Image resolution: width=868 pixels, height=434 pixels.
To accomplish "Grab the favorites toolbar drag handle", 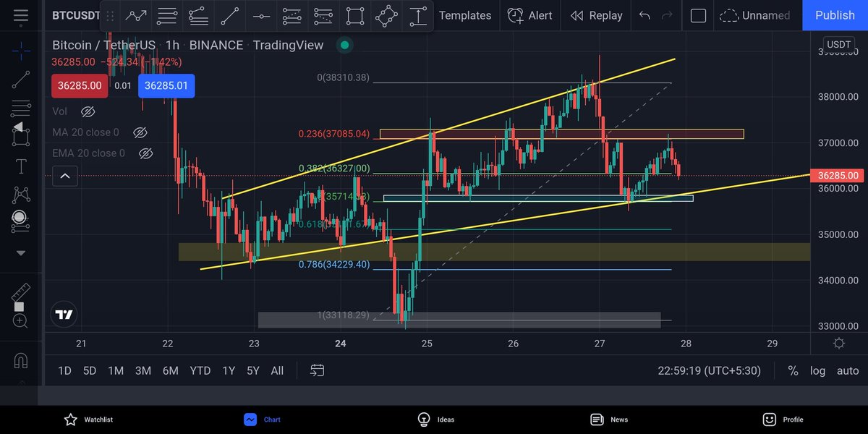I will point(111,15).
